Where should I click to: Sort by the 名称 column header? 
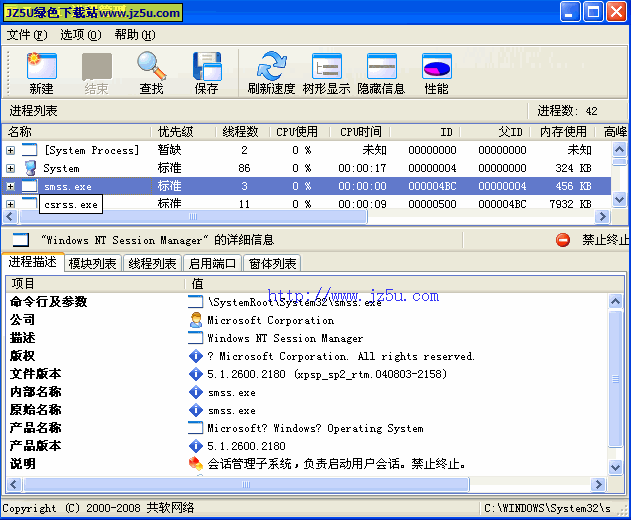click(76, 132)
